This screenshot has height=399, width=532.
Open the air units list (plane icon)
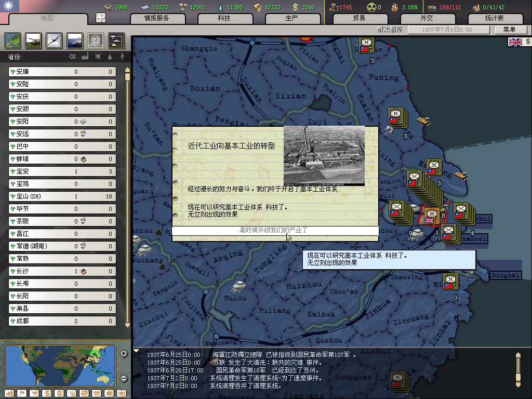pyautogui.click(x=54, y=41)
